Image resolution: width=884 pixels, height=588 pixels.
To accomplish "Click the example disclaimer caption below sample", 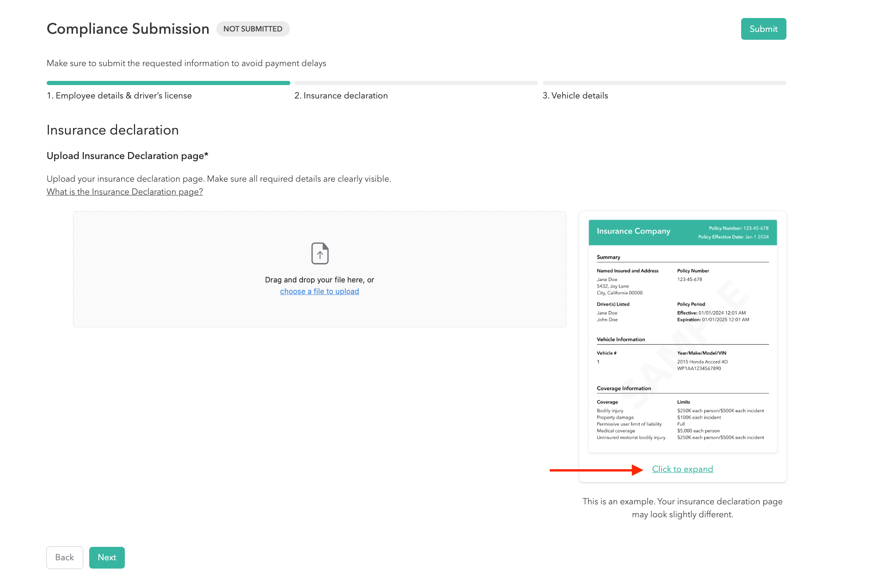I will tap(682, 508).
